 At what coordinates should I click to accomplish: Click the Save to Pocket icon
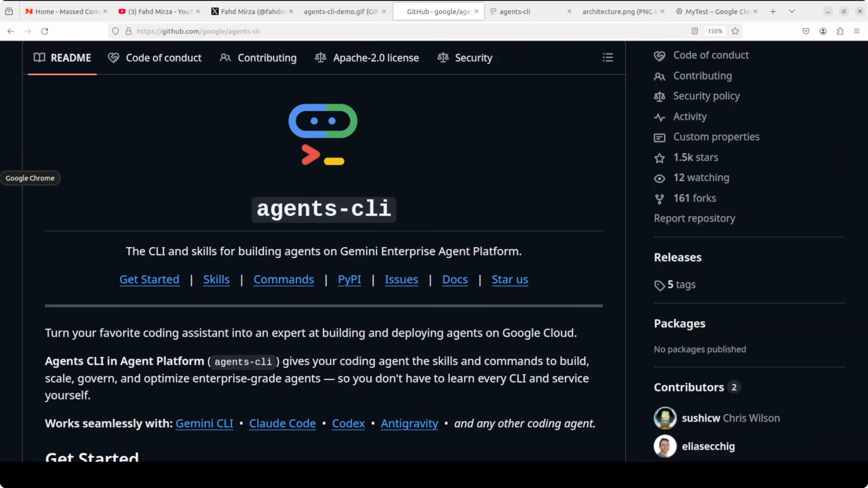[x=806, y=31]
